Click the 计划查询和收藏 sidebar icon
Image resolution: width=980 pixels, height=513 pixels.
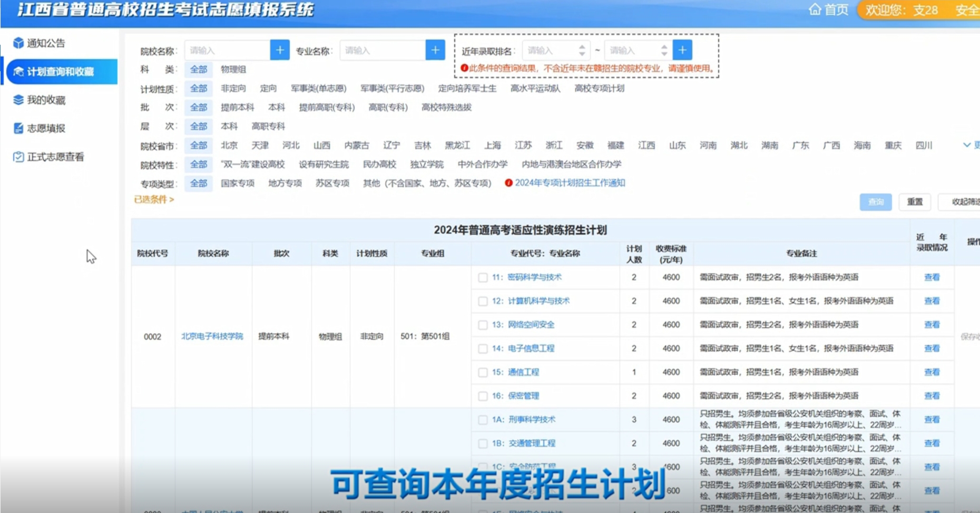click(18, 72)
